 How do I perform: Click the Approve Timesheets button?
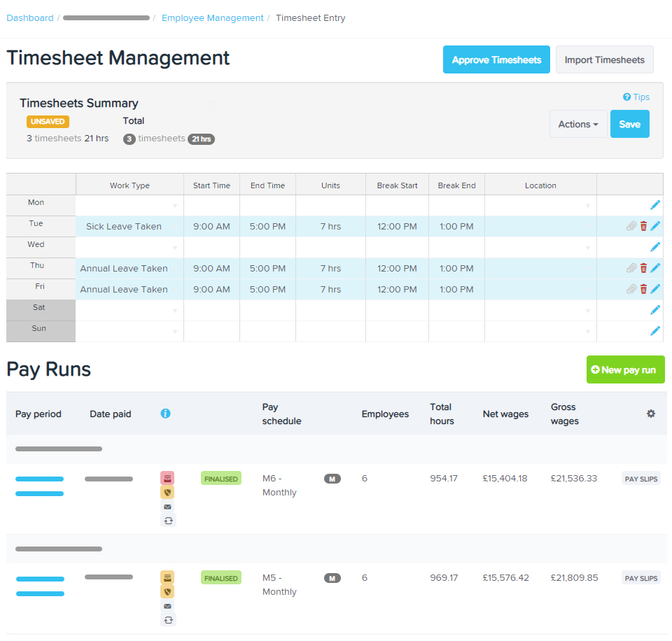pos(496,60)
